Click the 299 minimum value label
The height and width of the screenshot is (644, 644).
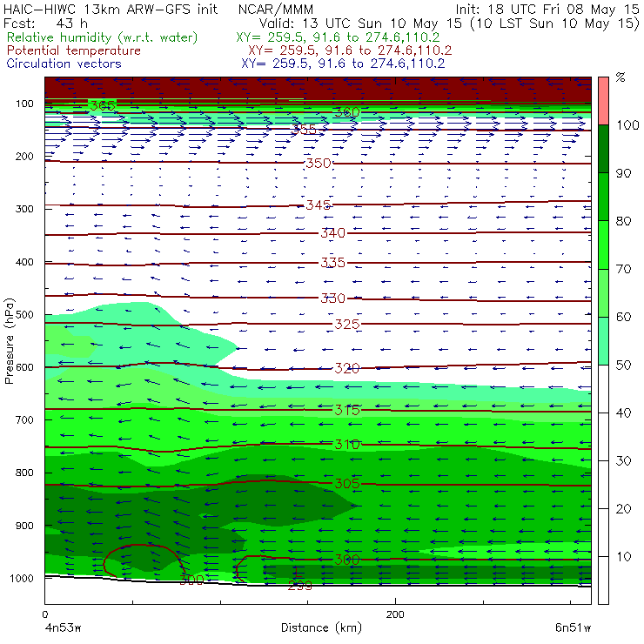[x=300, y=586]
